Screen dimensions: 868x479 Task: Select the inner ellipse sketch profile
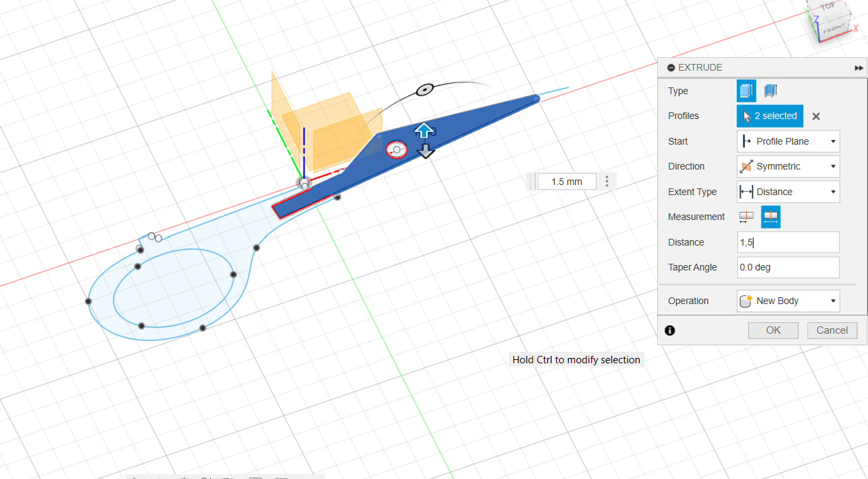(175, 289)
